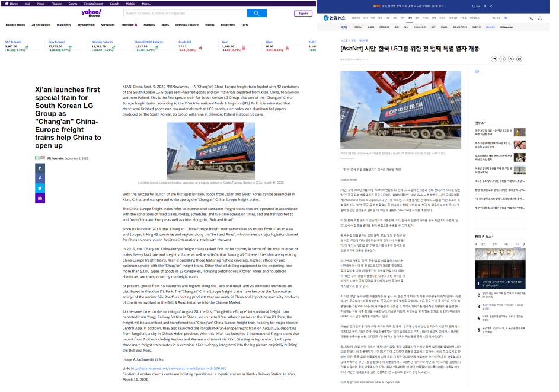This screenshot has height=392, width=559.
Task: Click the large container photo in Yonhap article
Action: click(x=401, y=109)
